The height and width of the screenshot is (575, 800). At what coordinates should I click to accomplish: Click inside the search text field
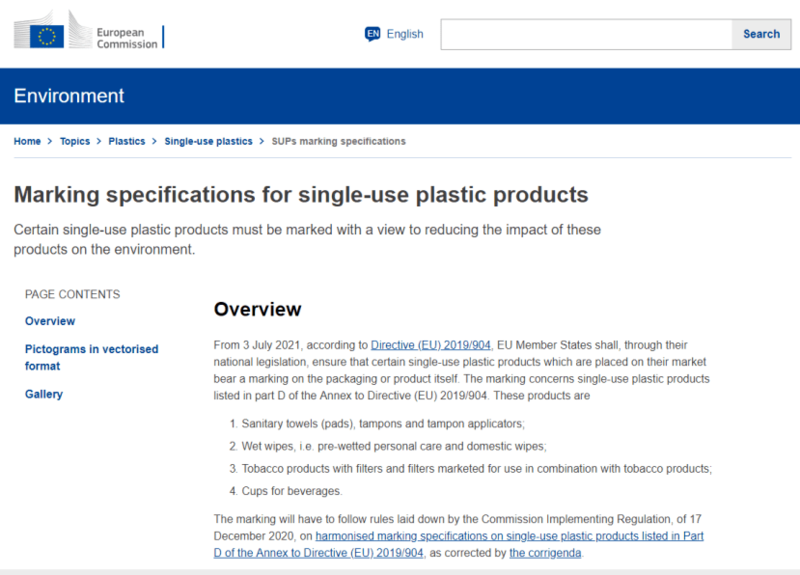pos(586,34)
